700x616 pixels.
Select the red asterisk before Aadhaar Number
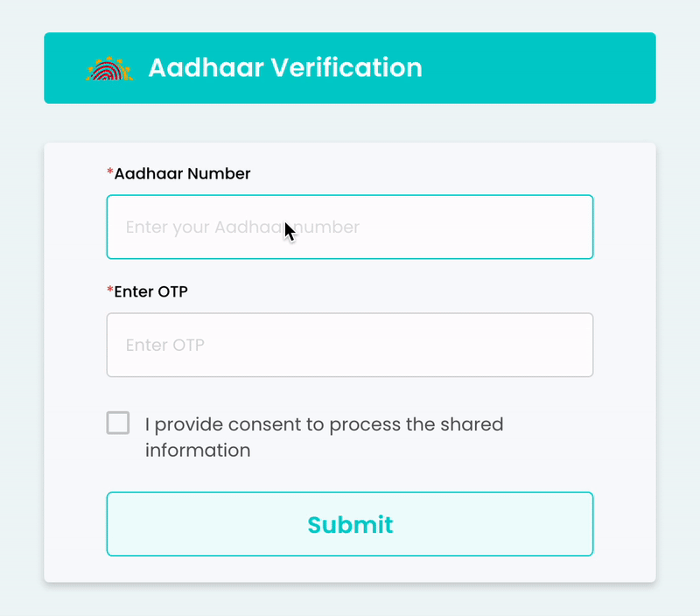[x=110, y=170]
